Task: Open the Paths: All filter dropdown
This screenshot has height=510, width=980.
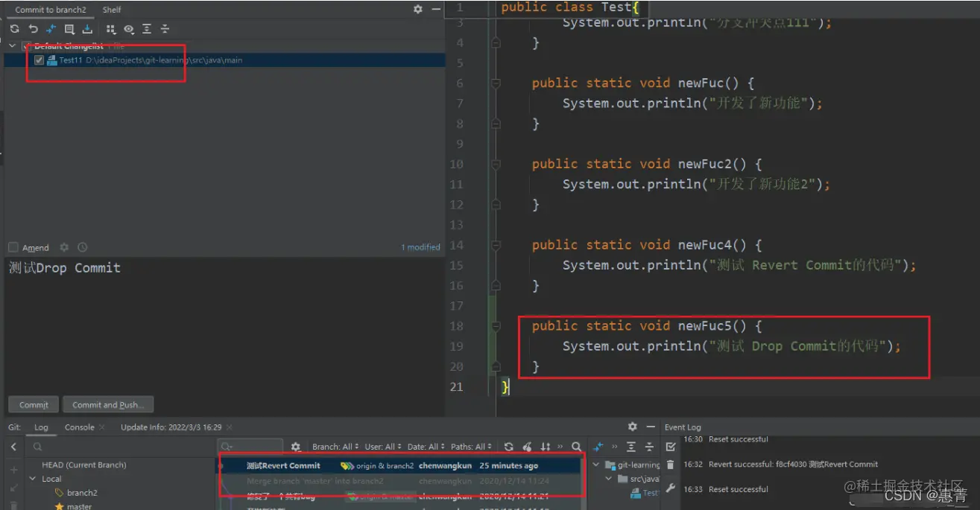Action: [x=472, y=447]
